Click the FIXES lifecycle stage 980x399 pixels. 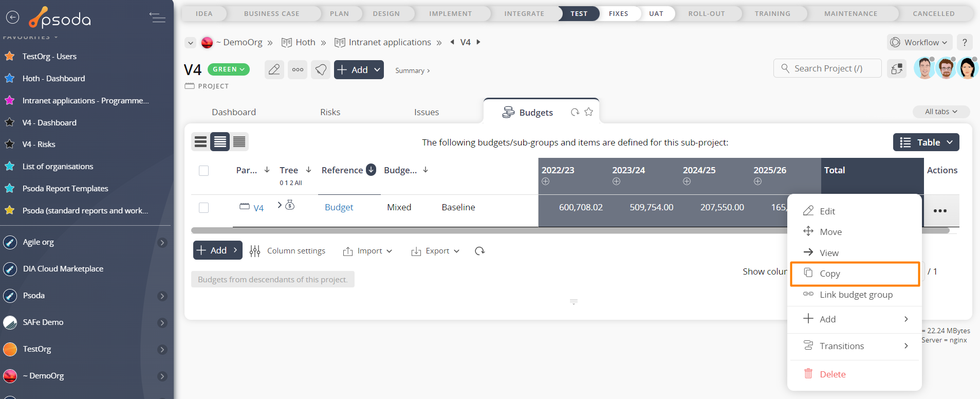pyautogui.click(x=618, y=13)
